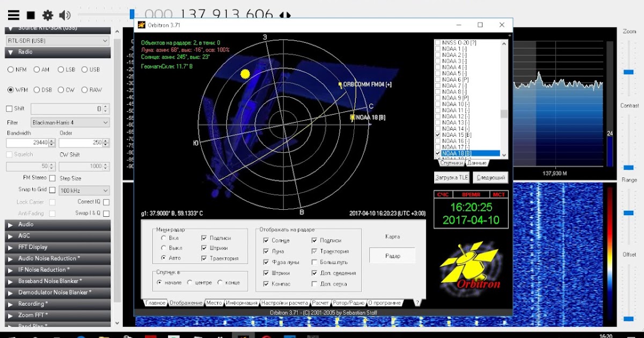Expand the Audio panel section

(58, 225)
